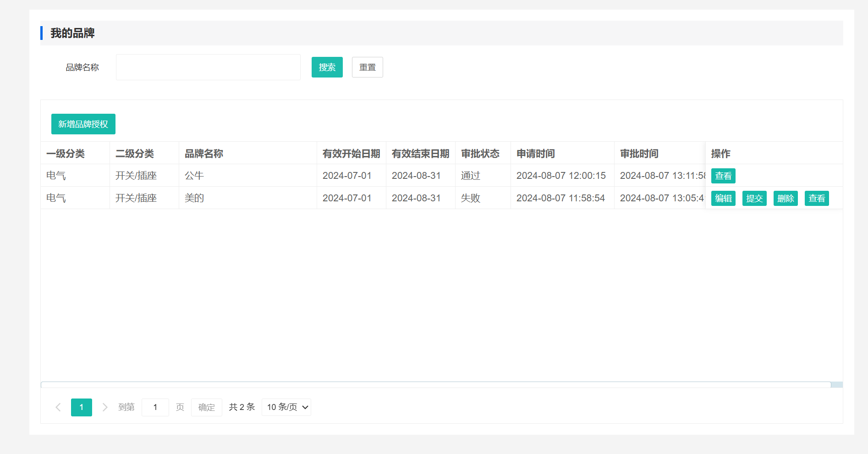This screenshot has height=454, width=868.
Task: Click the 审批状态 column header
Action: pos(480,154)
